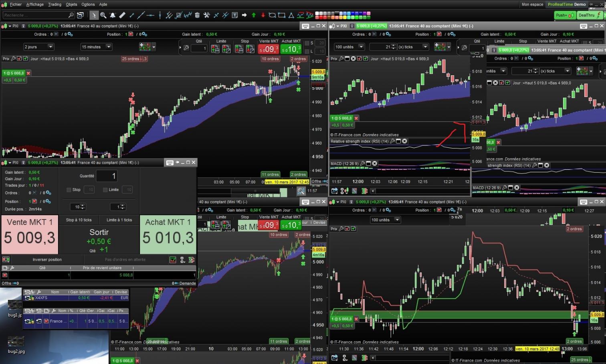Close position with red X in ticket Position row

[x=34, y=201]
